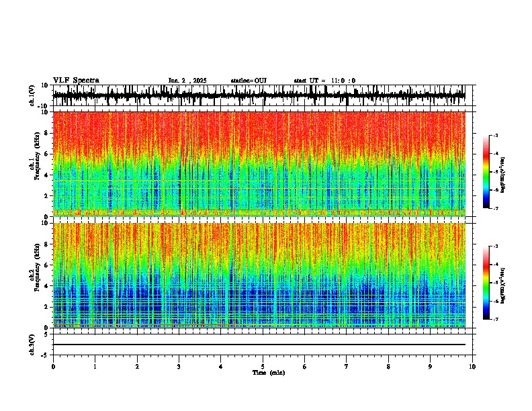Click time axis tick label '6'
Screen dimensions: 532x411
pos(304,367)
